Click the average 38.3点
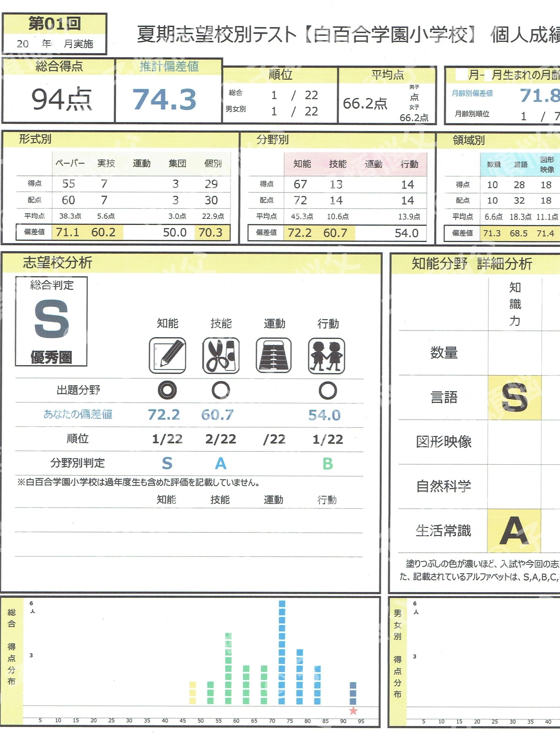The image size is (560, 733). coord(70,216)
